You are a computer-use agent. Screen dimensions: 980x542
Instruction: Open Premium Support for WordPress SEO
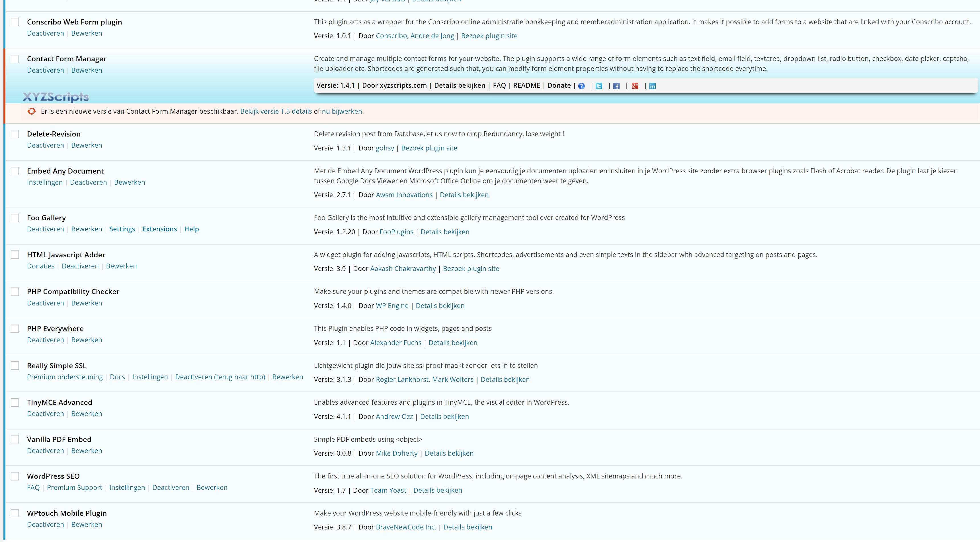tap(75, 488)
